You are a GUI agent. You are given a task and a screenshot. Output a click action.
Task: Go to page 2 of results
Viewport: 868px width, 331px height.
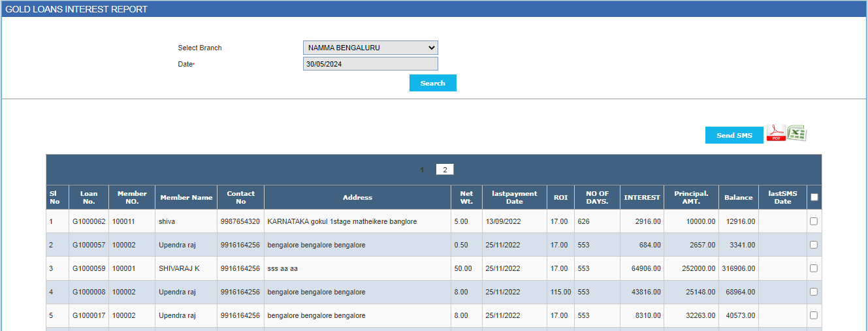click(445, 170)
